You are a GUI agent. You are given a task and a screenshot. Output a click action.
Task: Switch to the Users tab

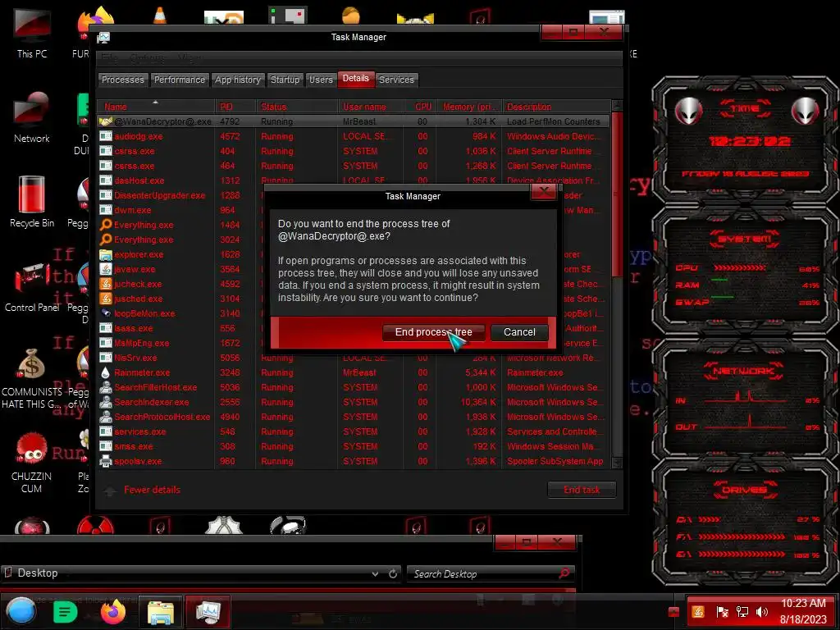321,80
